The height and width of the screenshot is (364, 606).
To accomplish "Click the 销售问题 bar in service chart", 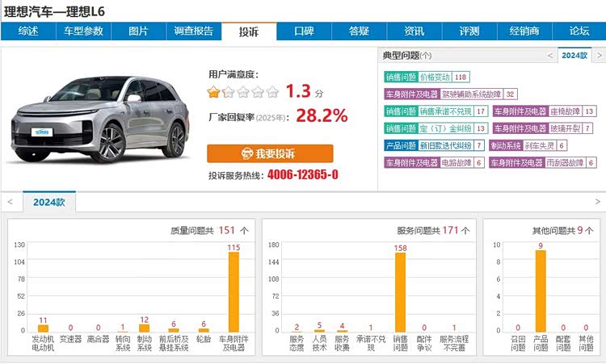I will click(x=400, y=292).
